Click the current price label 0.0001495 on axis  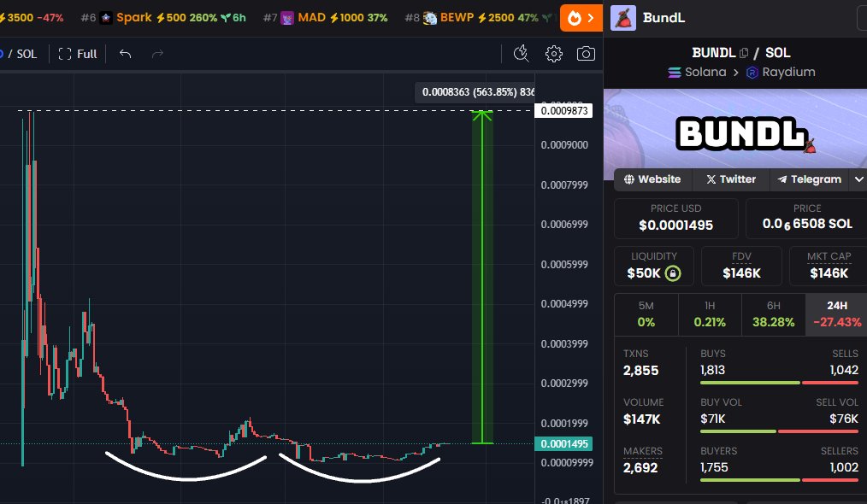[563, 443]
